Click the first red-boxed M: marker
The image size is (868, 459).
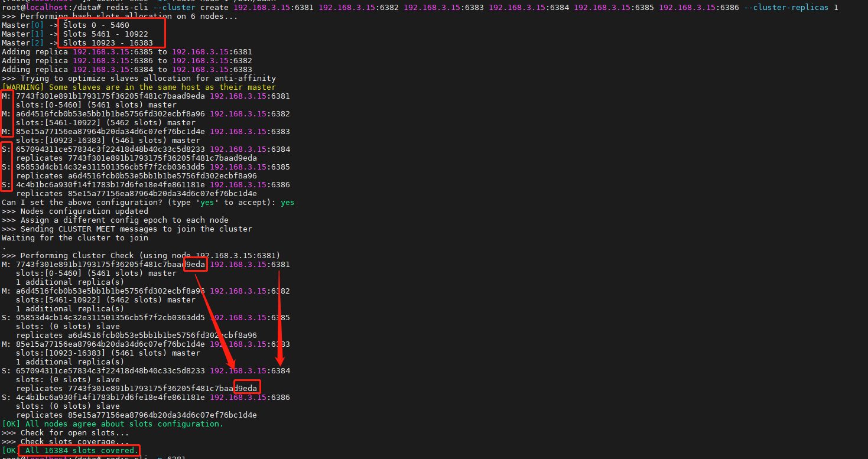pos(6,96)
